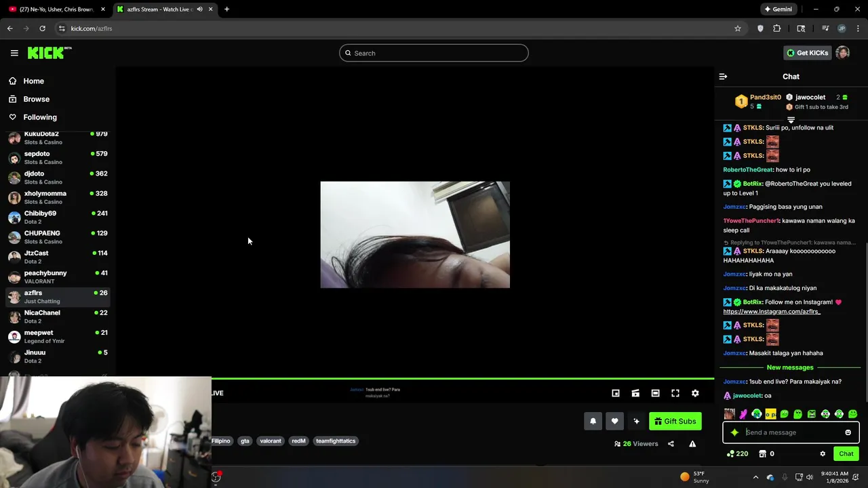The width and height of the screenshot is (868, 488).
Task: Toggle theater mode
Action: [x=655, y=393]
